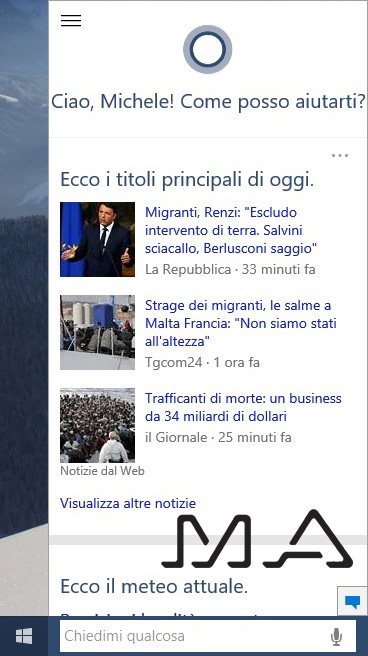Screen dimensions: 368x656
Task: Open headline 'Strage dei migranti, le salme a Malta'
Action: pyautogui.click(x=241, y=323)
